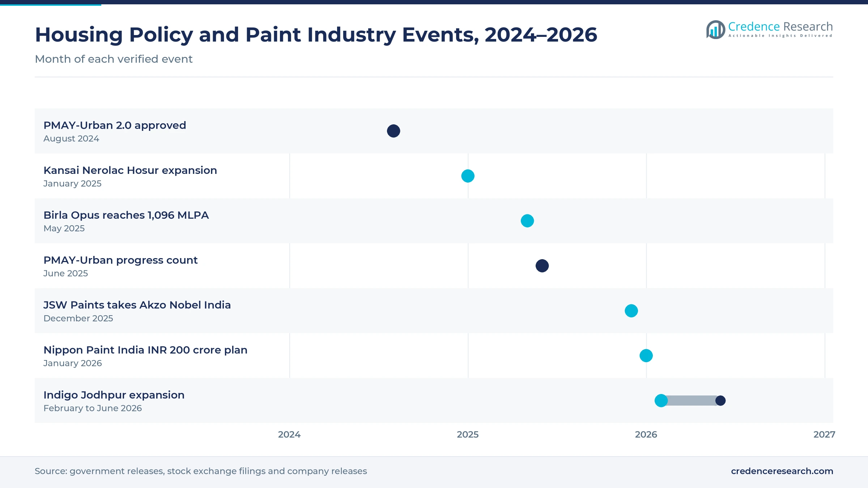Image resolution: width=868 pixels, height=488 pixels.
Task: Click the December 2025 date text
Action: [x=78, y=318]
